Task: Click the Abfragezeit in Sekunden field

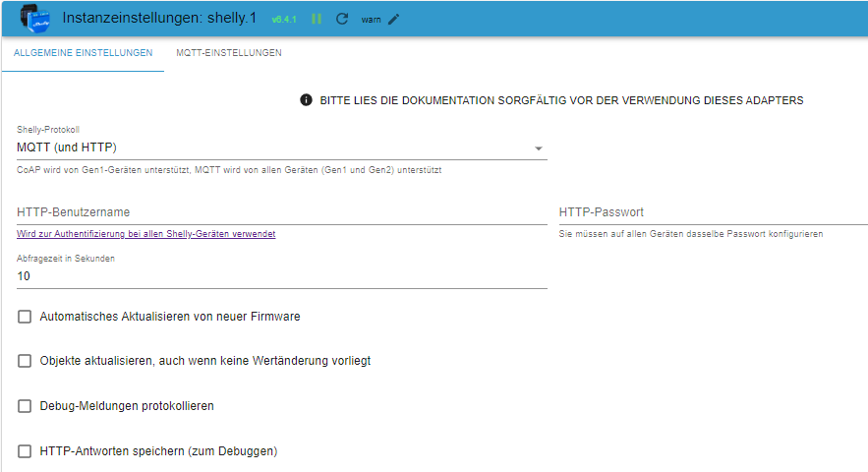Action: click(282, 276)
